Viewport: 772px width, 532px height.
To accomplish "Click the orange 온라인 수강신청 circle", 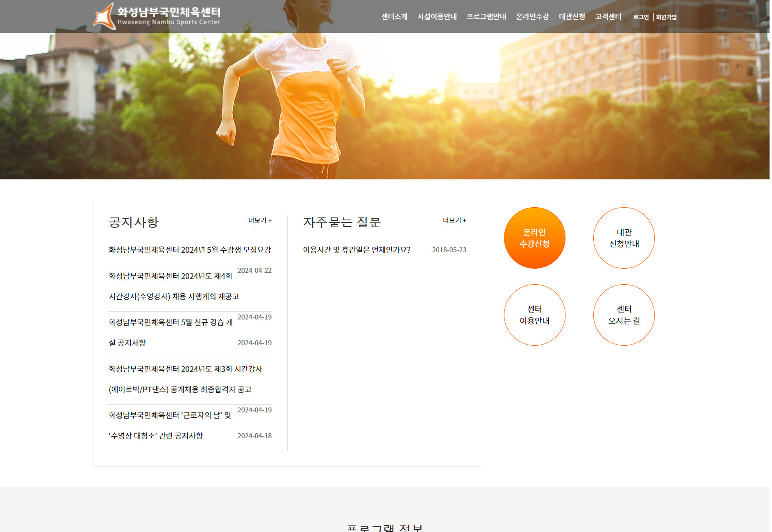I will tap(534, 238).
